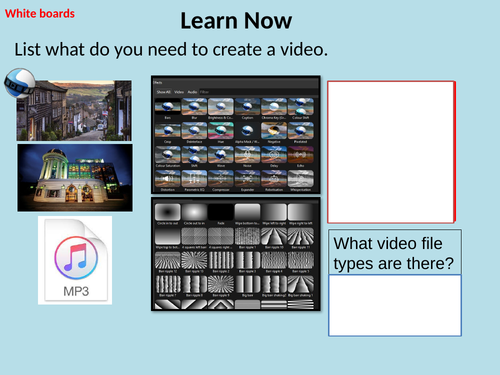Image resolution: width=500 pixels, height=375 pixels.
Task: Select the Fade transition thumbnail
Action: (x=221, y=212)
